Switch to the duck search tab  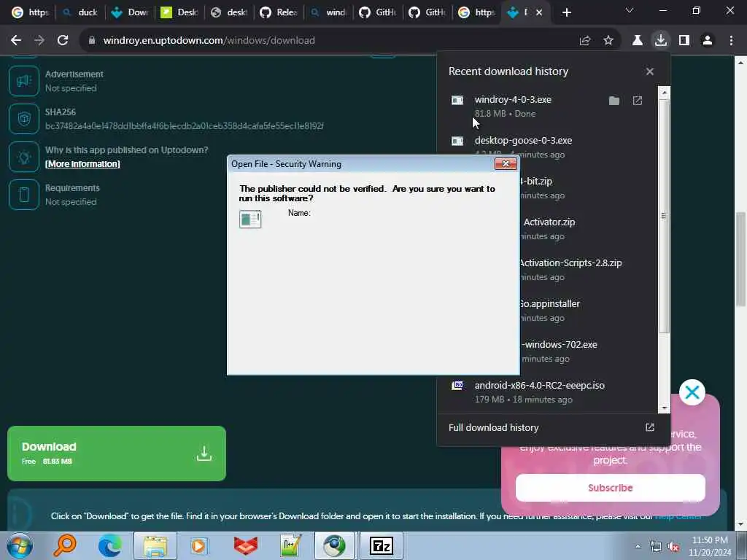pyautogui.click(x=81, y=12)
